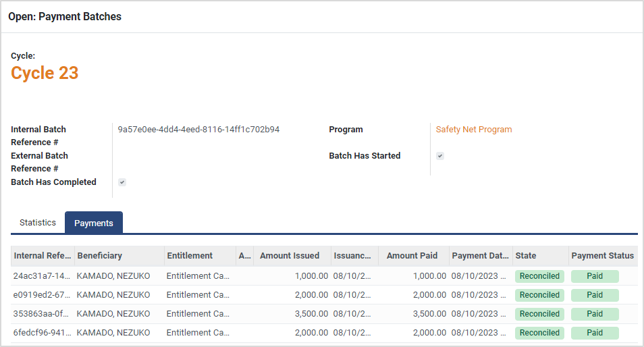
Task: Select internal batch reference UUID text
Action: click(x=198, y=130)
